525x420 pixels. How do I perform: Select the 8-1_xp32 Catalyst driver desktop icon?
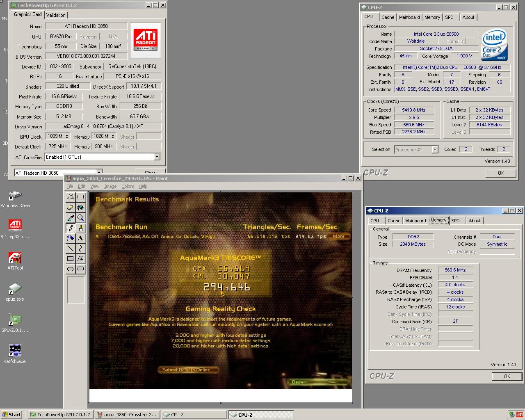pos(15,229)
